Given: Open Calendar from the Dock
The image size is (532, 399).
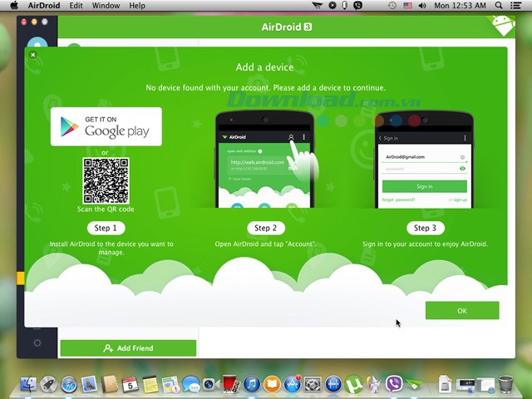Looking at the screenshot, I should pyautogui.click(x=130, y=384).
